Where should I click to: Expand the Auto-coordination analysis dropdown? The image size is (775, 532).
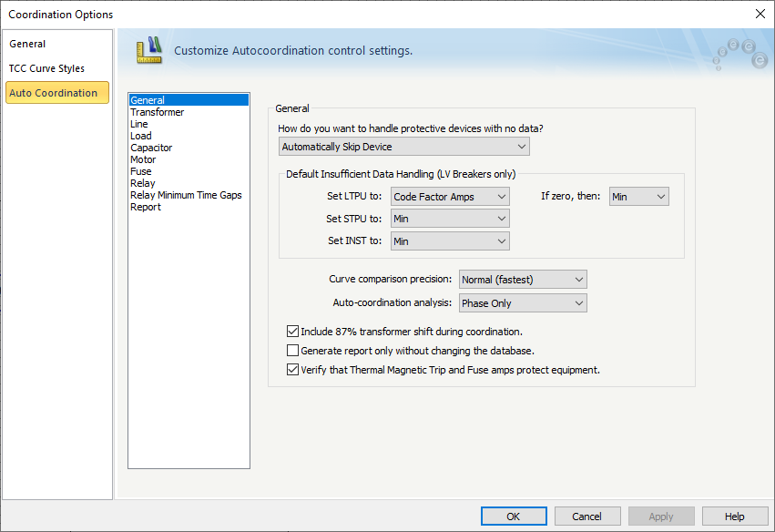point(523,303)
